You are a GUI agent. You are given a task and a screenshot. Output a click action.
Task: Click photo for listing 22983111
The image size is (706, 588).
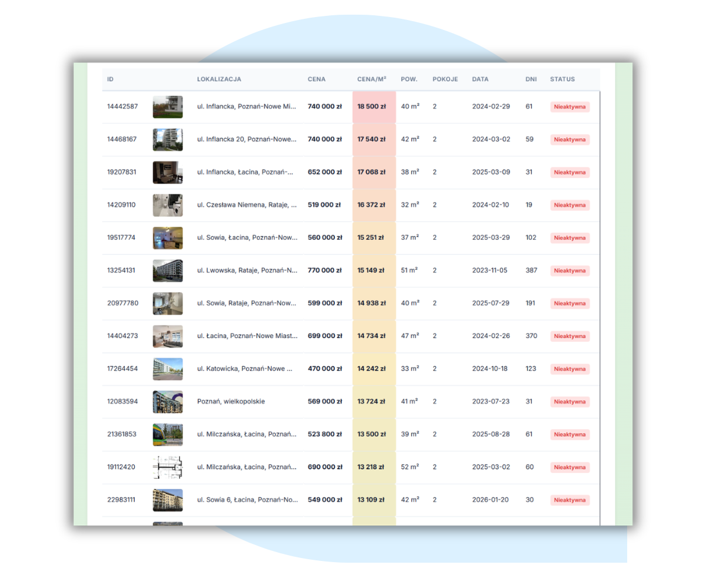click(168, 500)
